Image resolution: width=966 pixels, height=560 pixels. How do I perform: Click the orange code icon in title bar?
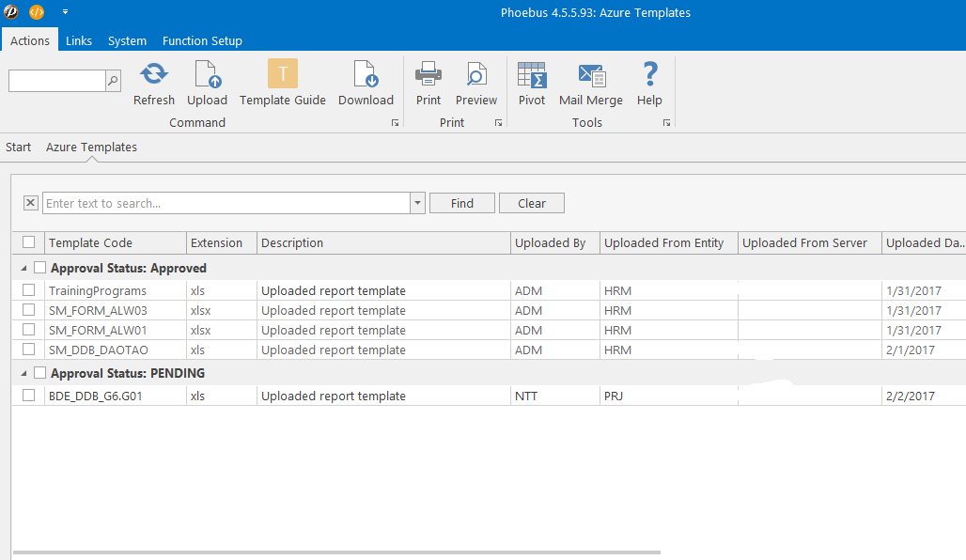[37, 11]
